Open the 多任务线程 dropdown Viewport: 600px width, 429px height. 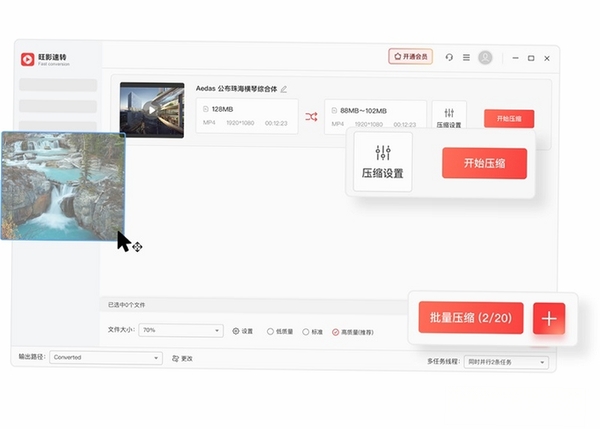(506, 362)
